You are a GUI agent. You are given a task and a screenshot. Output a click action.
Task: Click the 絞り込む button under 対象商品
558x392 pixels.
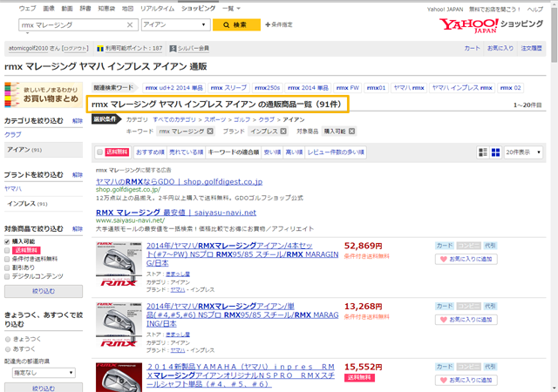[44, 291]
